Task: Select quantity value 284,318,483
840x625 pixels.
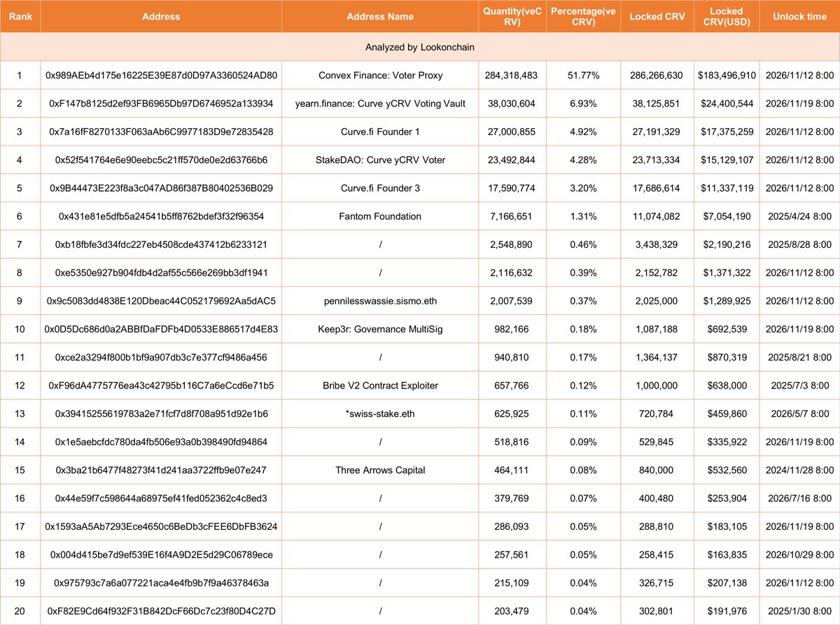Action: click(x=511, y=75)
